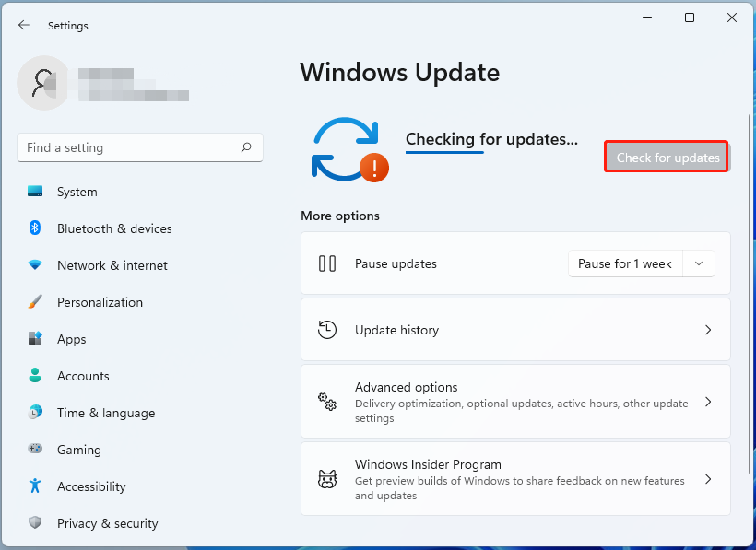Click the Accounts person icon
This screenshot has width=756, height=550.
pyautogui.click(x=35, y=375)
